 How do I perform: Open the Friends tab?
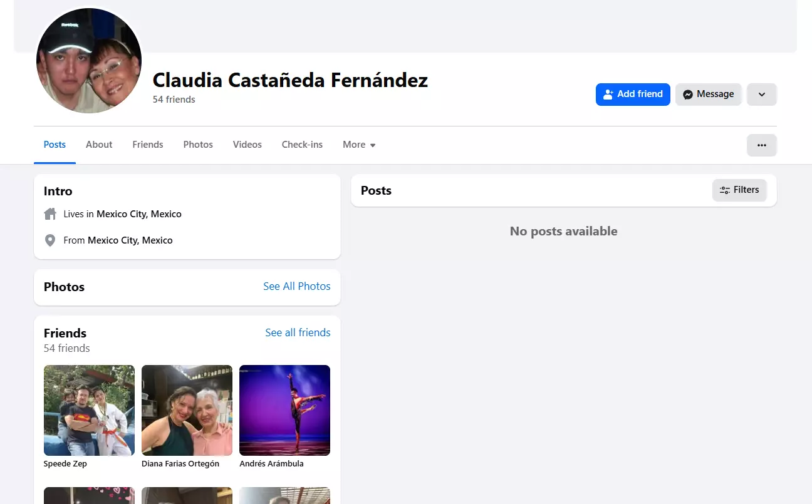148,145
